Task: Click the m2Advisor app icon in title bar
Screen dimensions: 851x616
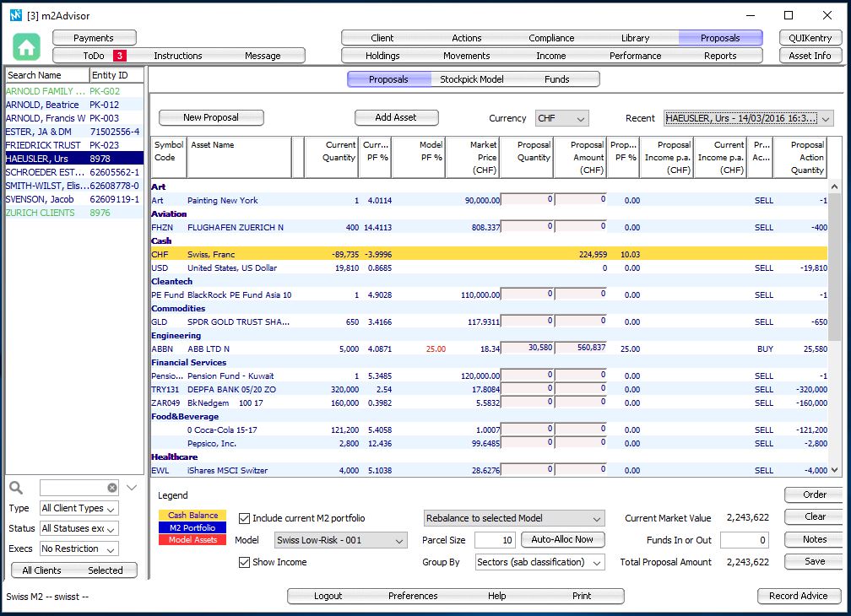Action: [x=14, y=15]
